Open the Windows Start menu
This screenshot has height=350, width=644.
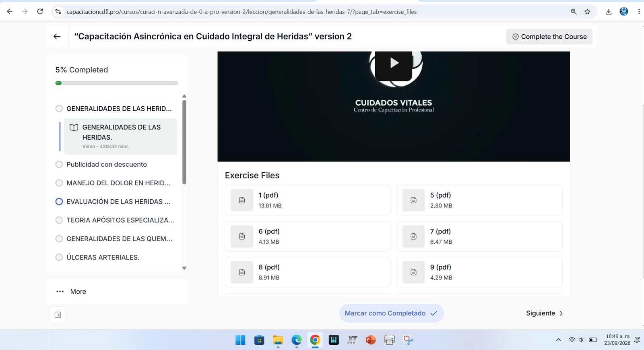pos(240,340)
